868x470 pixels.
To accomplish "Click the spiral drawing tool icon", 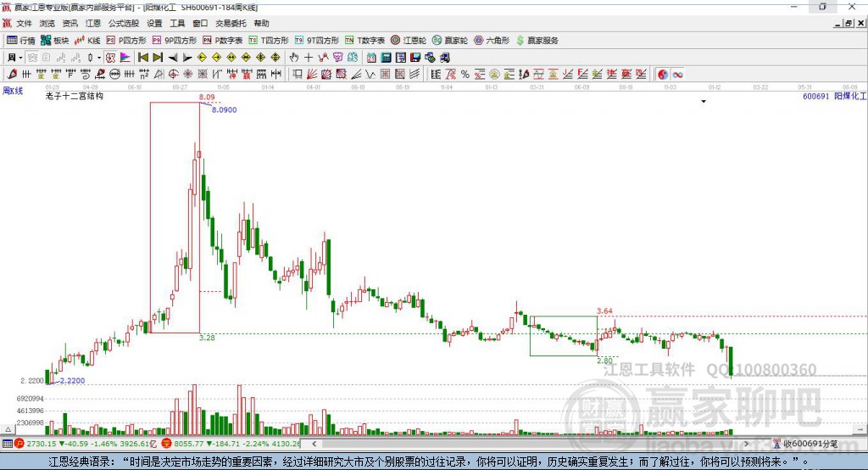I will (x=85, y=75).
